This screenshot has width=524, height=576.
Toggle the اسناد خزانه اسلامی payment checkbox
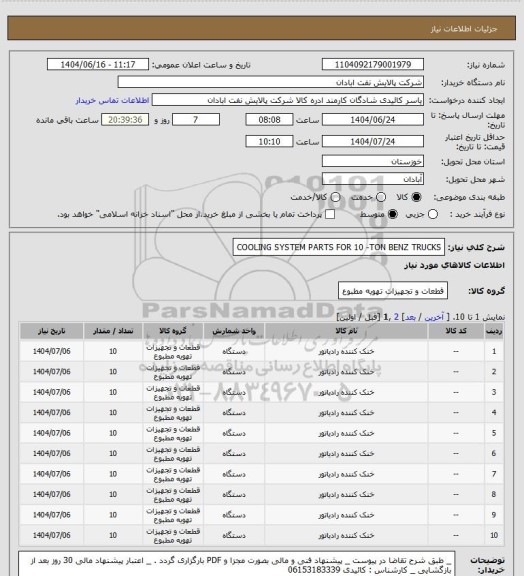point(330,214)
